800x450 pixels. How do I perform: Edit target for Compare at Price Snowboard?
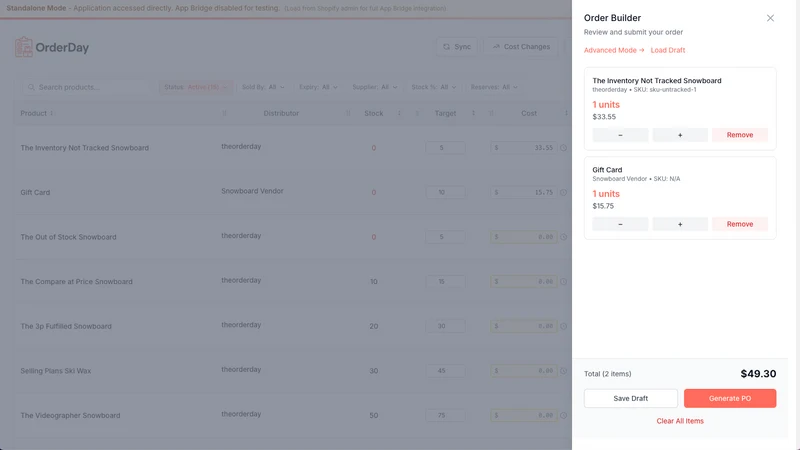click(445, 282)
